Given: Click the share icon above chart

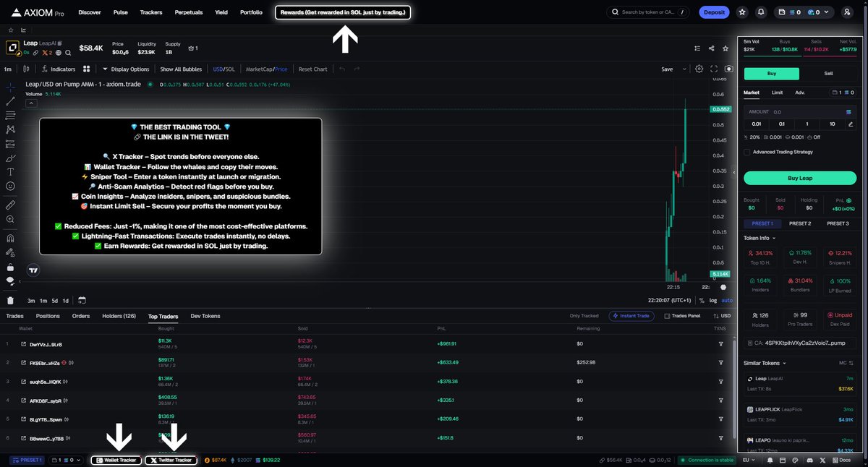Looking at the screenshot, I should (712, 48).
